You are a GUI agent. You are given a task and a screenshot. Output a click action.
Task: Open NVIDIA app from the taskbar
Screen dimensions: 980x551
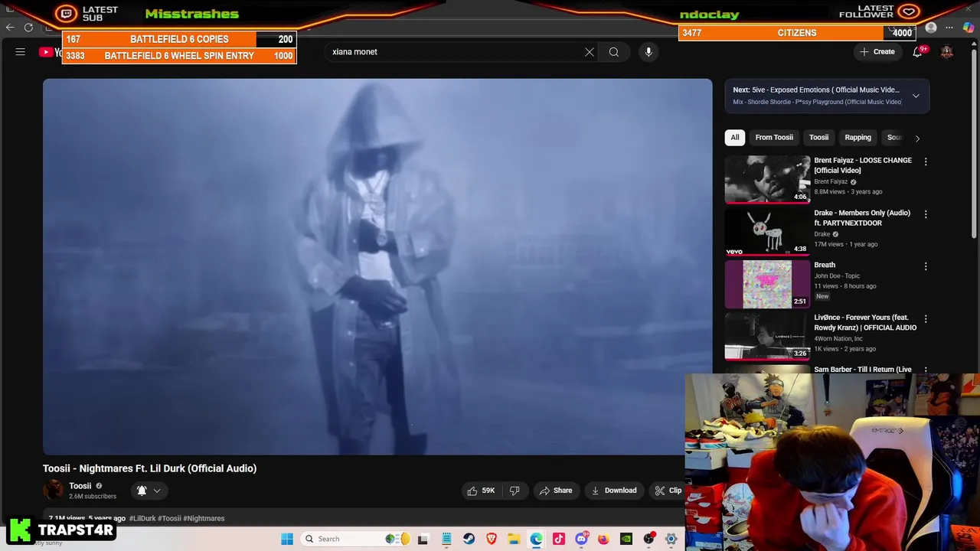(x=626, y=539)
